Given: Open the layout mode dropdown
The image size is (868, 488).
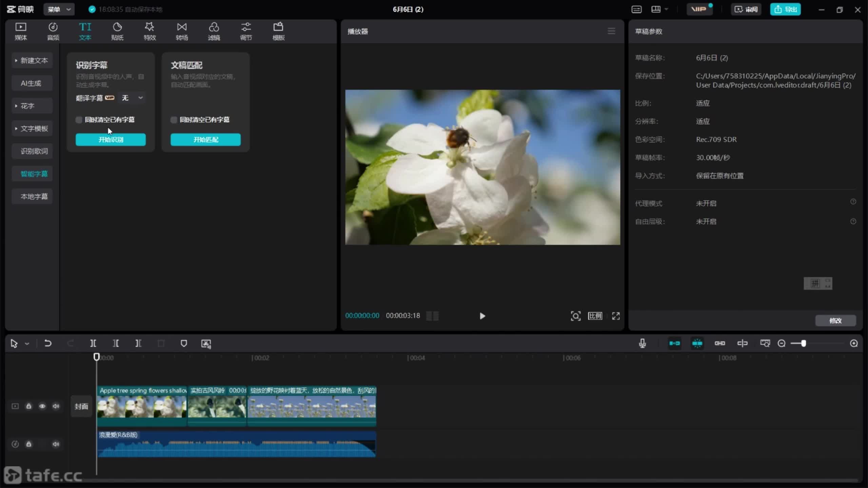Looking at the screenshot, I should point(659,9).
